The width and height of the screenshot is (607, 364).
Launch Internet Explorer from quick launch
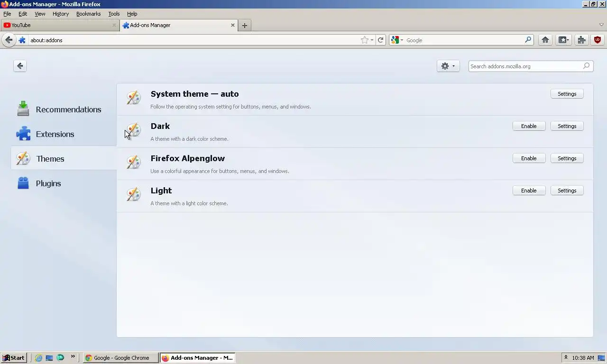coord(38,358)
